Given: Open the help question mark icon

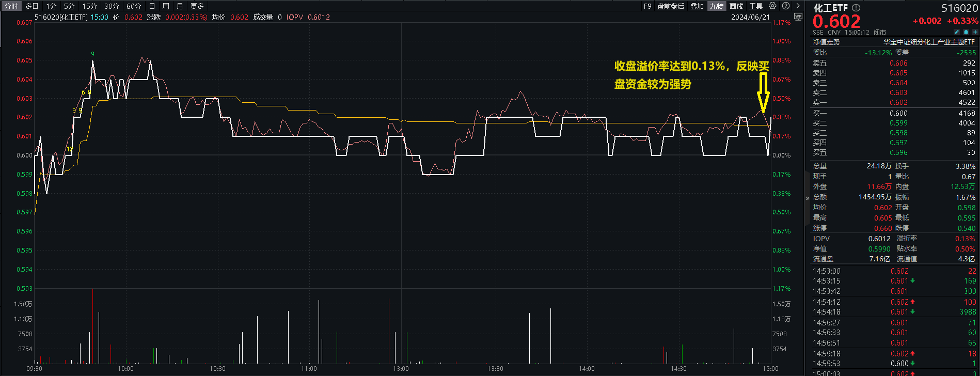Looking at the screenshot, I should click(786, 6).
